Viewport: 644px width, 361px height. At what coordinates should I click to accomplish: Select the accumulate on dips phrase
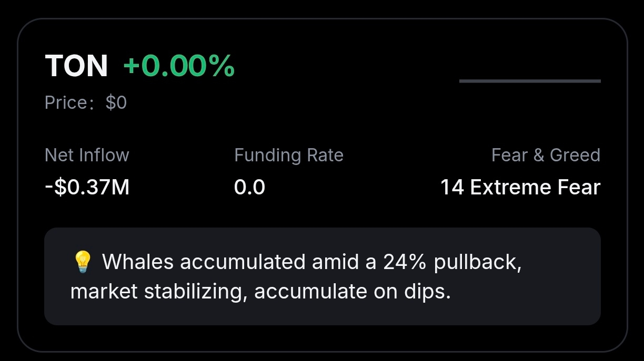[352, 292]
